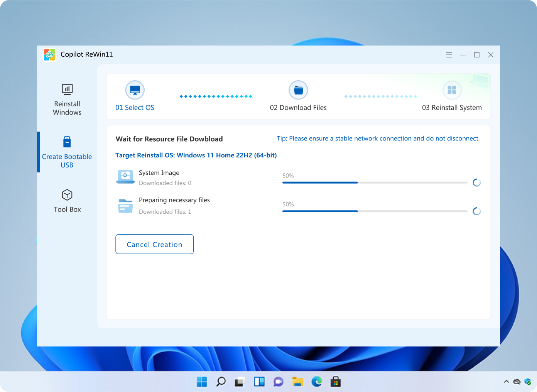The width and height of the screenshot is (537, 392).
Task: Click the Download Files step folder icon
Action: (298, 90)
